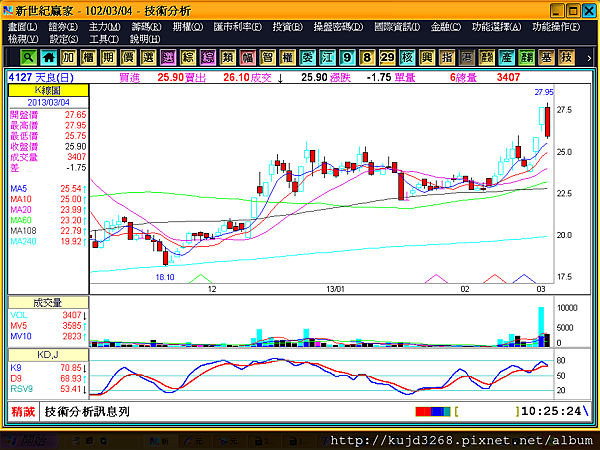The height and width of the screenshot is (450, 600).
Task: Select the cyan 核 toolbar icon
Action: click(x=406, y=57)
